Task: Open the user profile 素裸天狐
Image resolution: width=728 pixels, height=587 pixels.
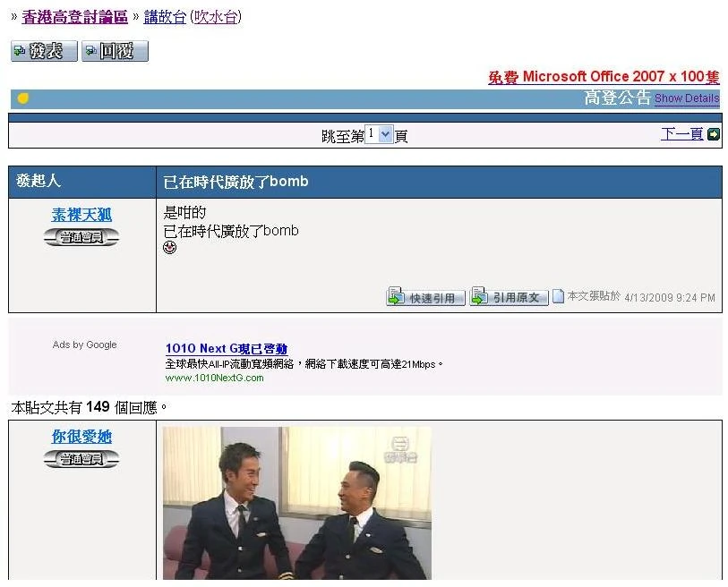Action: pyautogui.click(x=81, y=215)
